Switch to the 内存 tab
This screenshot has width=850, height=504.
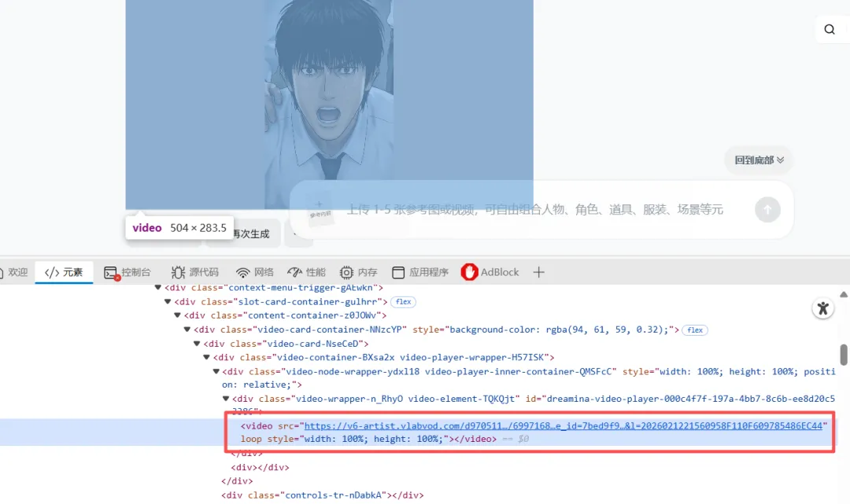click(x=358, y=272)
